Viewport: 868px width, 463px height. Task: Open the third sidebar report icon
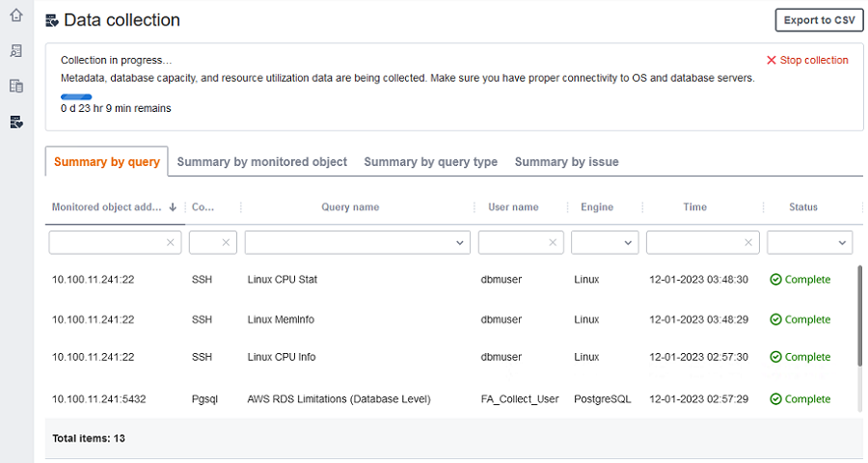(x=16, y=86)
